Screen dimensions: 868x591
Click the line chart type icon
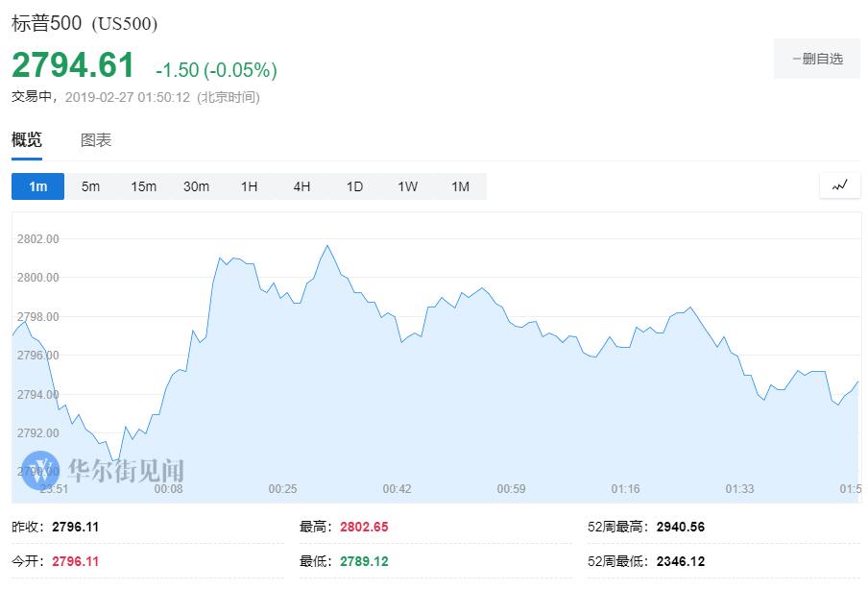(x=839, y=185)
